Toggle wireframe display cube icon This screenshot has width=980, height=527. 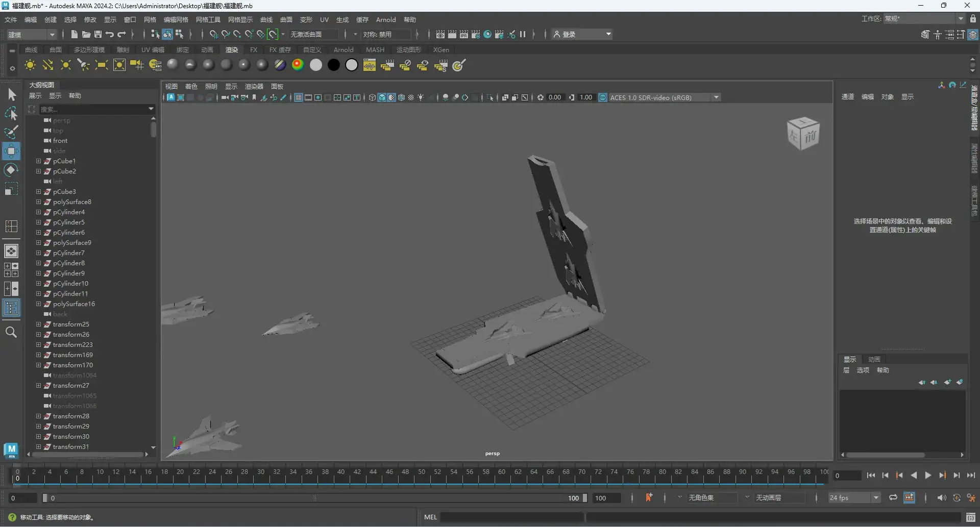point(372,97)
